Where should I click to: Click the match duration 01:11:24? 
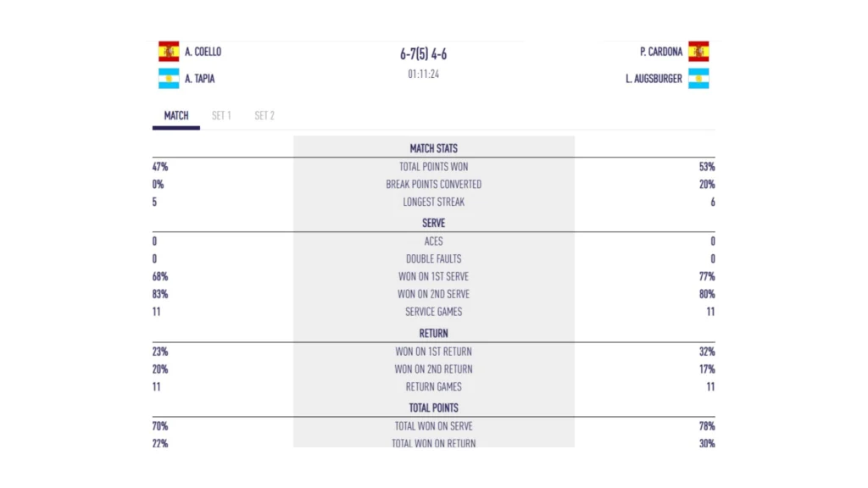click(x=424, y=75)
